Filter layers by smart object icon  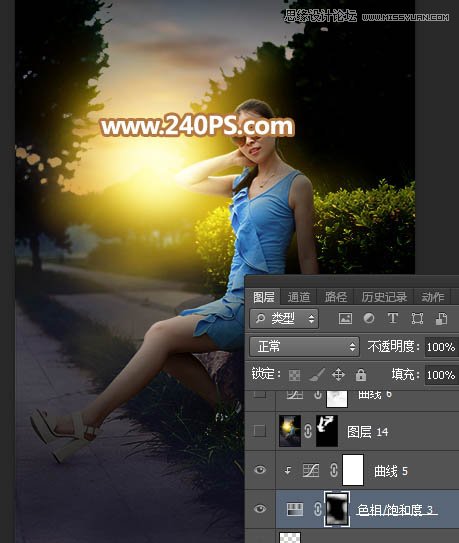tap(441, 318)
